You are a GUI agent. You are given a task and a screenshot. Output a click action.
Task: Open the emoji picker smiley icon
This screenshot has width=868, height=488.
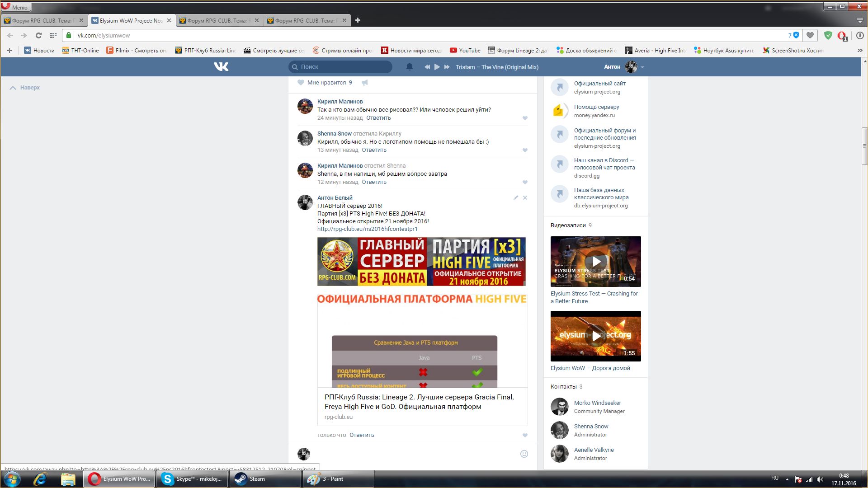tap(524, 454)
